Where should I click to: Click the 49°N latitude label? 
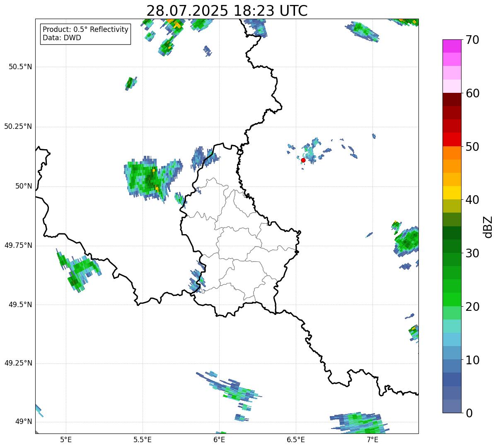tap(24, 422)
